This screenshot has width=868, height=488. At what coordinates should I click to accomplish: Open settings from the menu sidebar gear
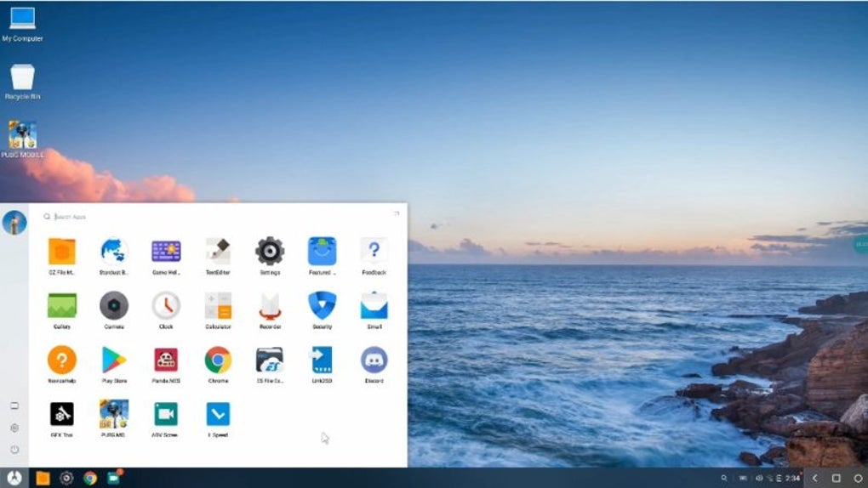click(15, 428)
